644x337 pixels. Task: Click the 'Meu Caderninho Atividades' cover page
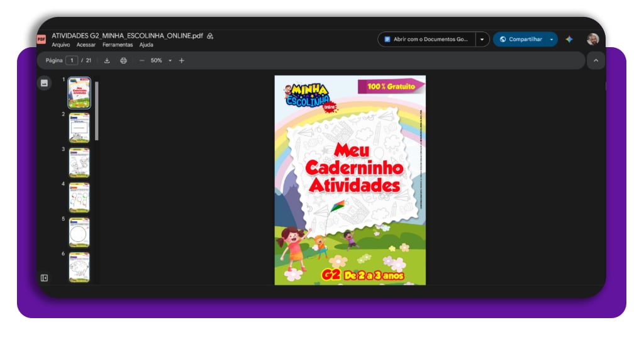click(x=350, y=180)
